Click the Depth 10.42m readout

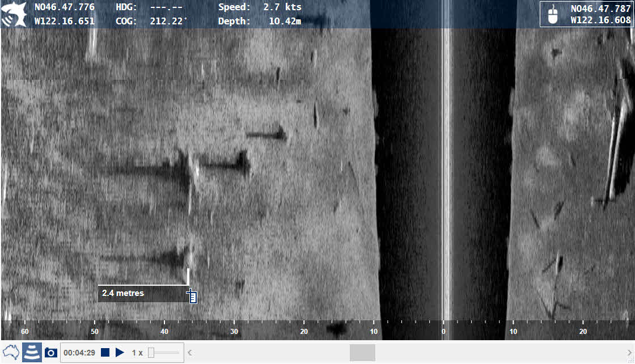coord(260,22)
